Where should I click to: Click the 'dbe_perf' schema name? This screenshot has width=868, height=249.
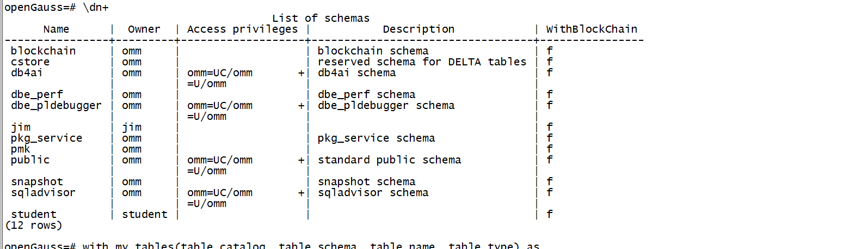coord(36,95)
